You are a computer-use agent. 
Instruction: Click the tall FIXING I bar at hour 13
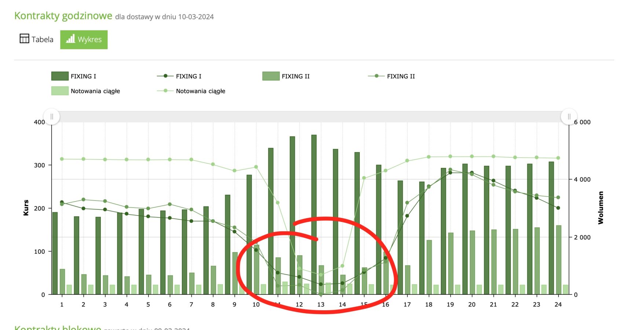[x=314, y=214]
